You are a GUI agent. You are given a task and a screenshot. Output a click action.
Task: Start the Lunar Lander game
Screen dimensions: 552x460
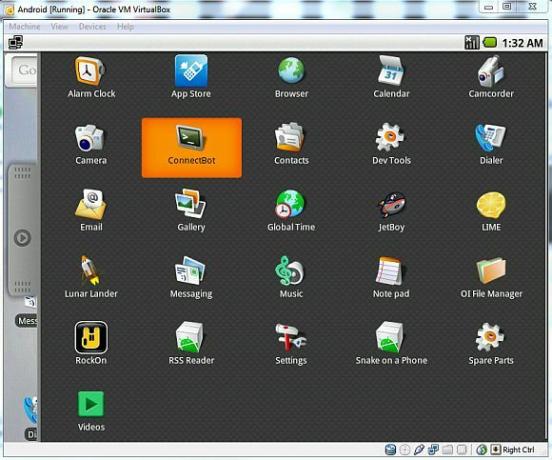[x=91, y=277]
